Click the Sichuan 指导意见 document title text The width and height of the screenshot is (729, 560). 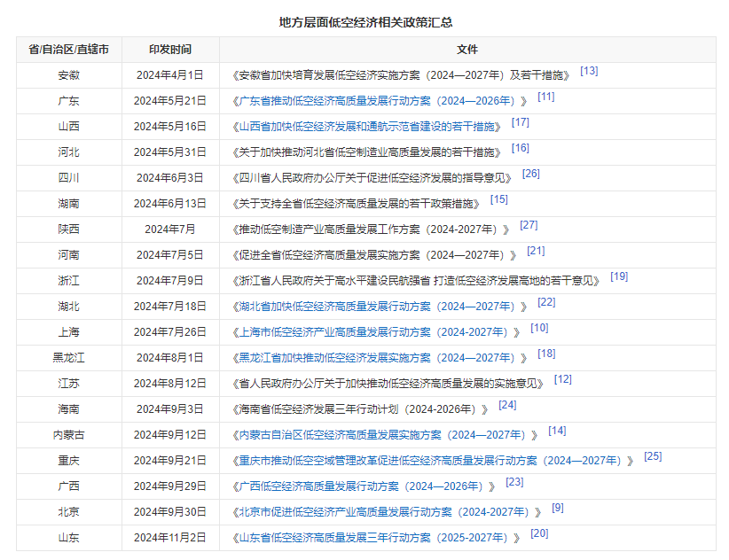(x=372, y=178)
